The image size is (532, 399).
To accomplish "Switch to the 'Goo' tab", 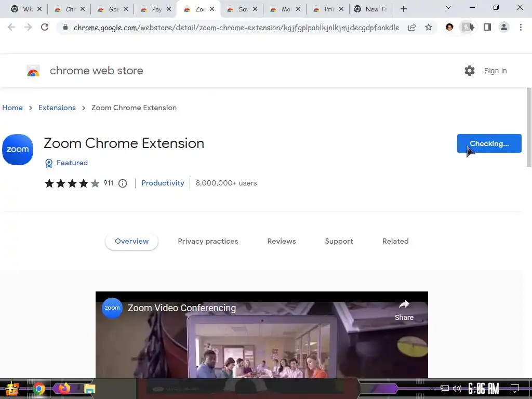I will [113, 9].
